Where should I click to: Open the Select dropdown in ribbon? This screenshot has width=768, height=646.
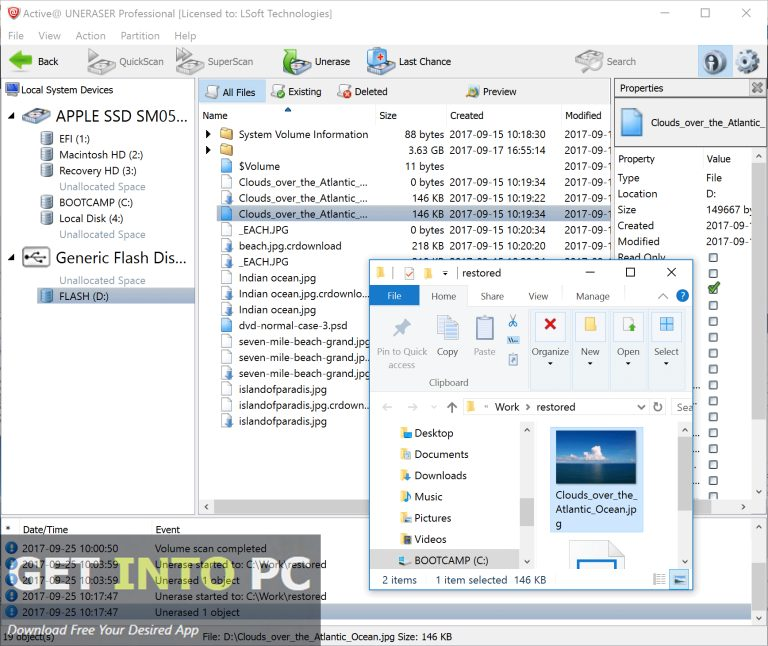pos(666,340)
